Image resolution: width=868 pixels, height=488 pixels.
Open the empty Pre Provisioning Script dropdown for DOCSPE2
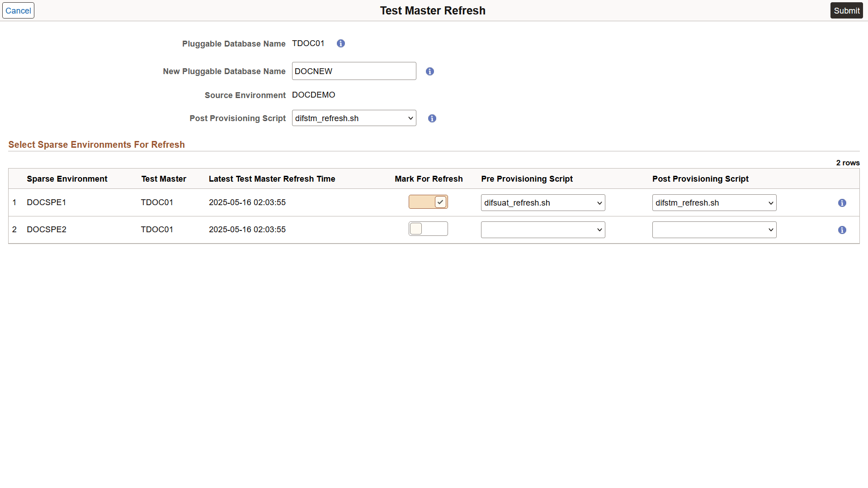point(542,230)
